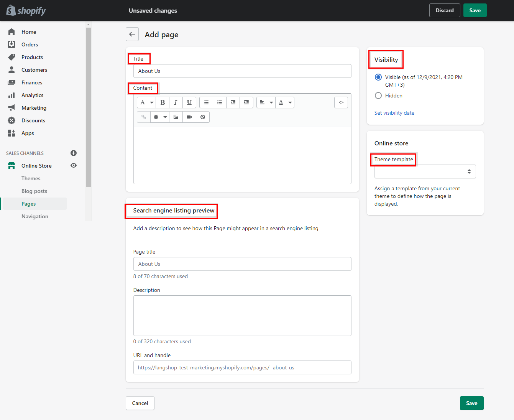The height and width of the screenshot is (420, 514).
Task: Go back using the arrow button
Action: 132,34
